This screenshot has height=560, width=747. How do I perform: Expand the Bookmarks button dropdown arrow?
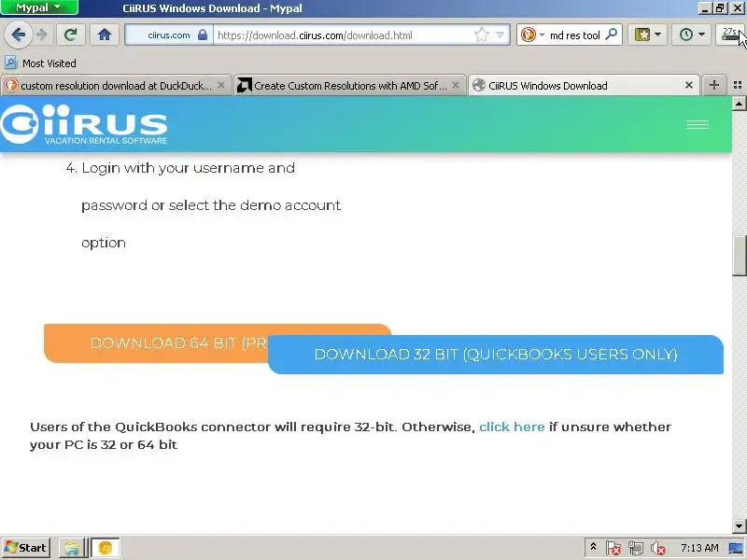[x=658, y=35]
